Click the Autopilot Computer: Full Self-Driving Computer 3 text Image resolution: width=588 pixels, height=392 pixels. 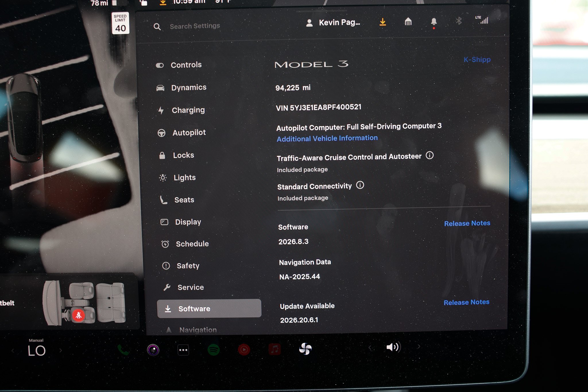[x=359, y=127]
